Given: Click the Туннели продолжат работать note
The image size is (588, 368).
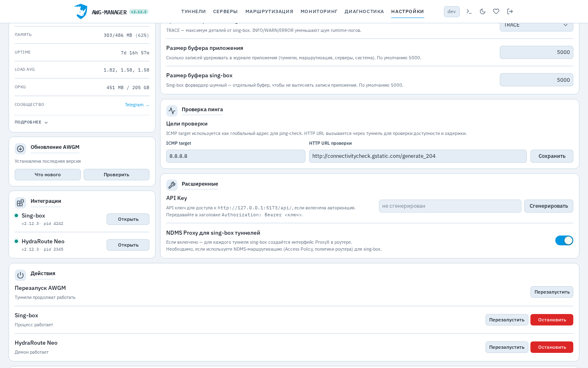Looking at the screenshot, I should (x=45, y=297).
